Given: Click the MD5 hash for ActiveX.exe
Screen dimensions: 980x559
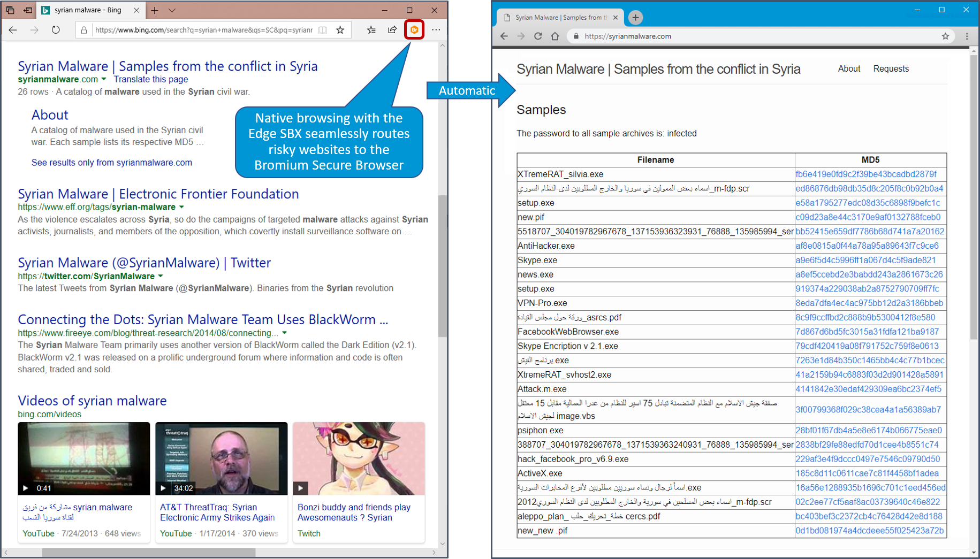Looking at the screenshot, I should coord(867,473).
